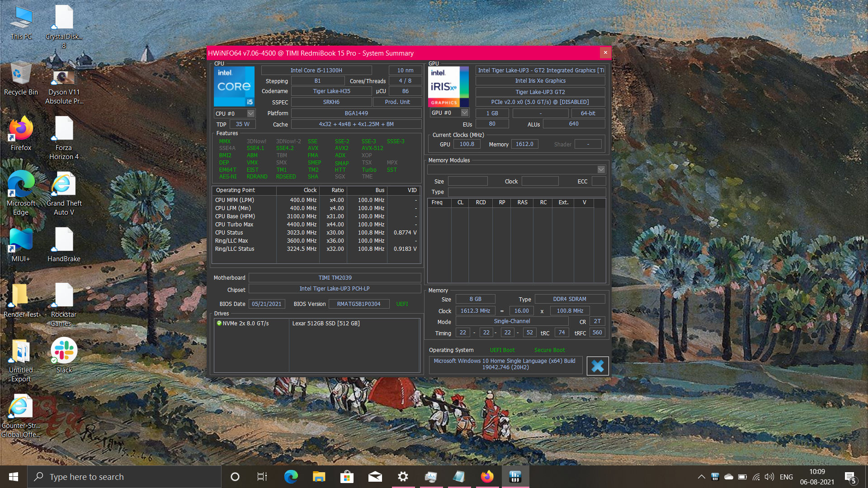Image resolution: width=868 pixels, height=488 pixels.
Task: Click the taskbar clock and date
Action: tap(817, 477)
